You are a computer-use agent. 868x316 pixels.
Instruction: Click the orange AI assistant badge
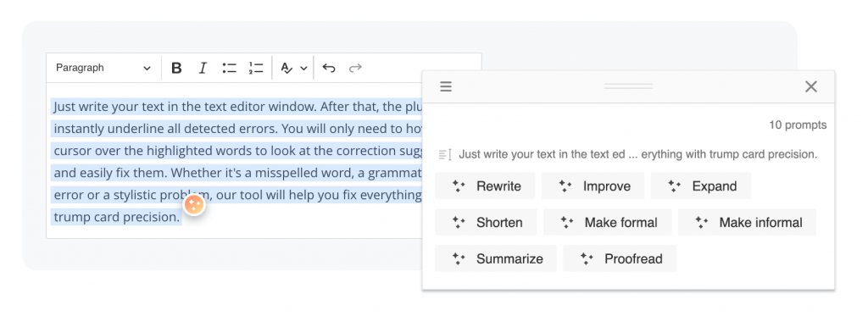pos(194,205)
